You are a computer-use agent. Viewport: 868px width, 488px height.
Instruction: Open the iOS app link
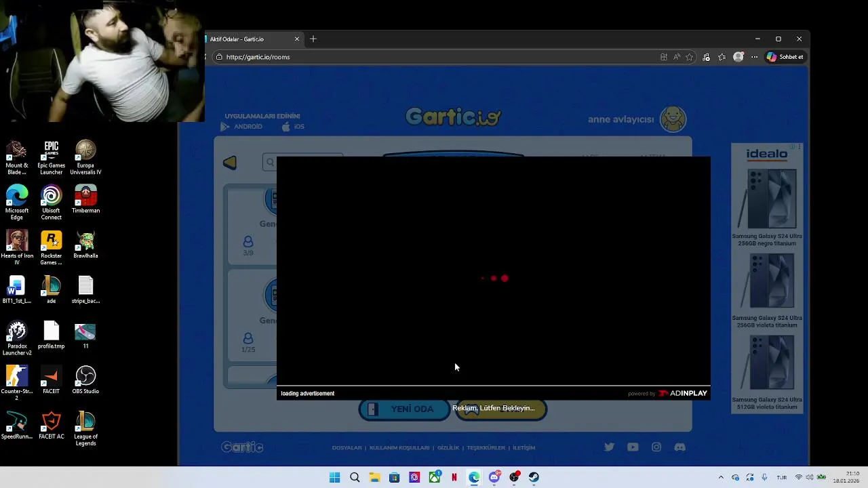(x=293, y=127)
